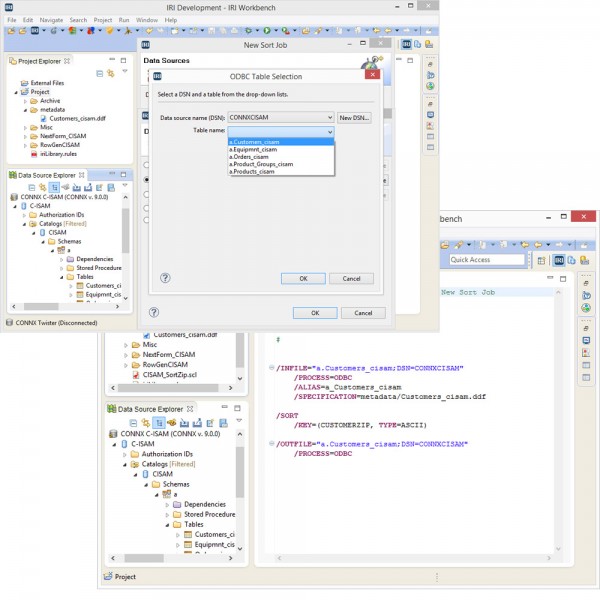Click Cancel in New Sort Job dialog
The height and width of the screenshot is (600, 600).
click(x=363, y=313)
